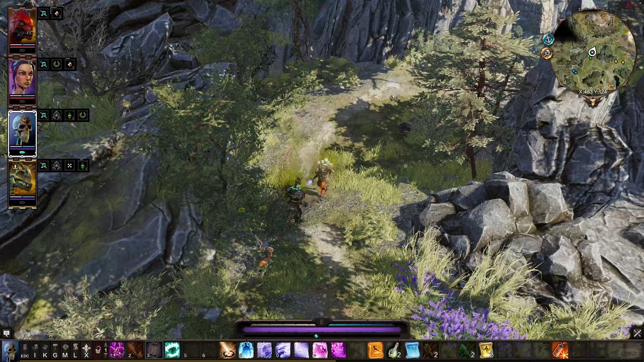Open inventory with the I button
The height and width of the screenshot is (362, 644).
35,350
